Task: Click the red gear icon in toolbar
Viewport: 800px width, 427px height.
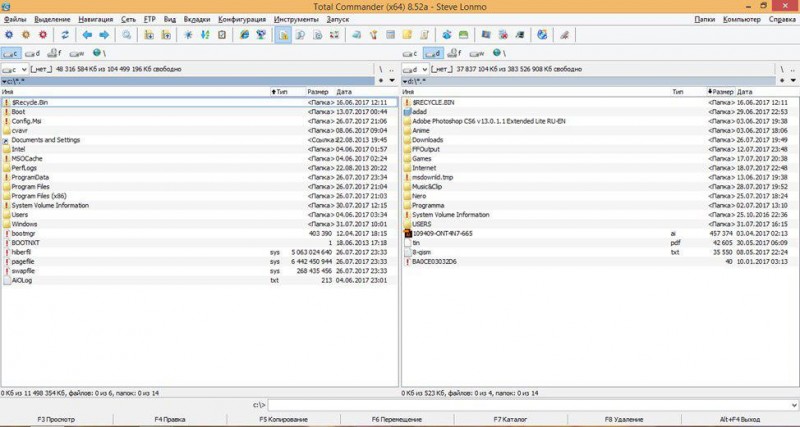Action: pos(43,35)
